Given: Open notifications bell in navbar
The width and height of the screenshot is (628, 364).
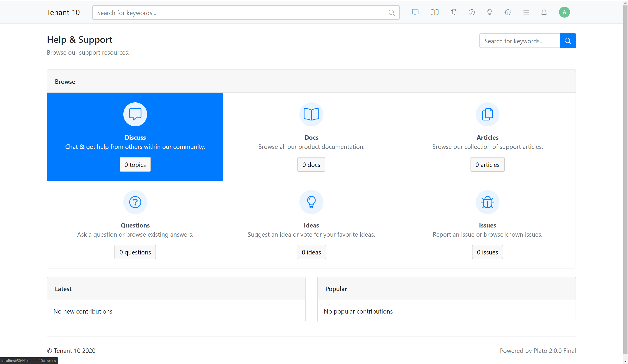Looking at the screenshot, I should pos(544,12).
